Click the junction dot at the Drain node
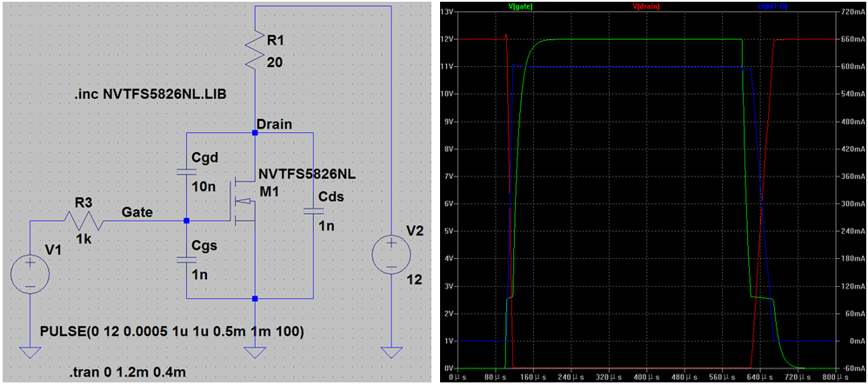The image size is (868, 385). pos(254,133)
